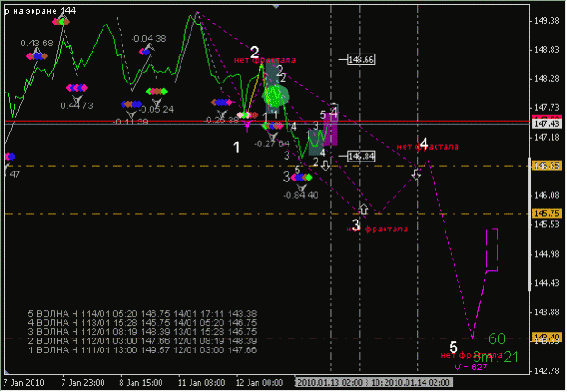567x392 pixels.
Task: Click the 'р на экране 144' text at top-left
Action: coord(41,11)
